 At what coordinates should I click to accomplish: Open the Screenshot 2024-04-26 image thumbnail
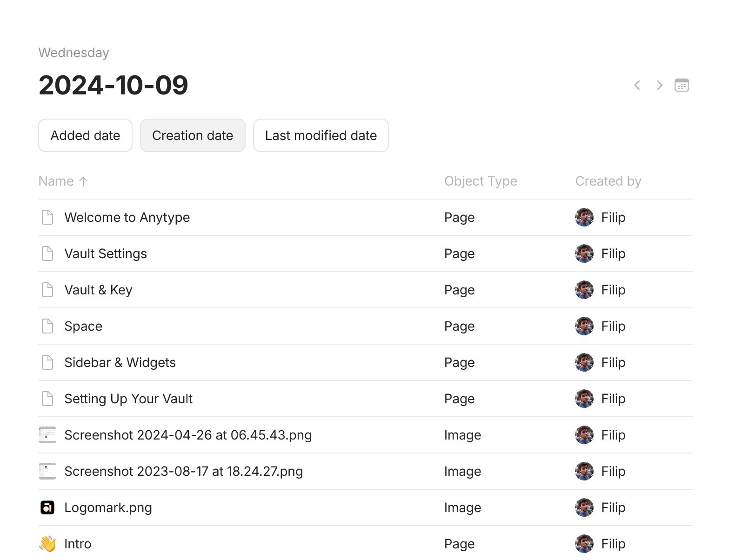coord(47,435)
